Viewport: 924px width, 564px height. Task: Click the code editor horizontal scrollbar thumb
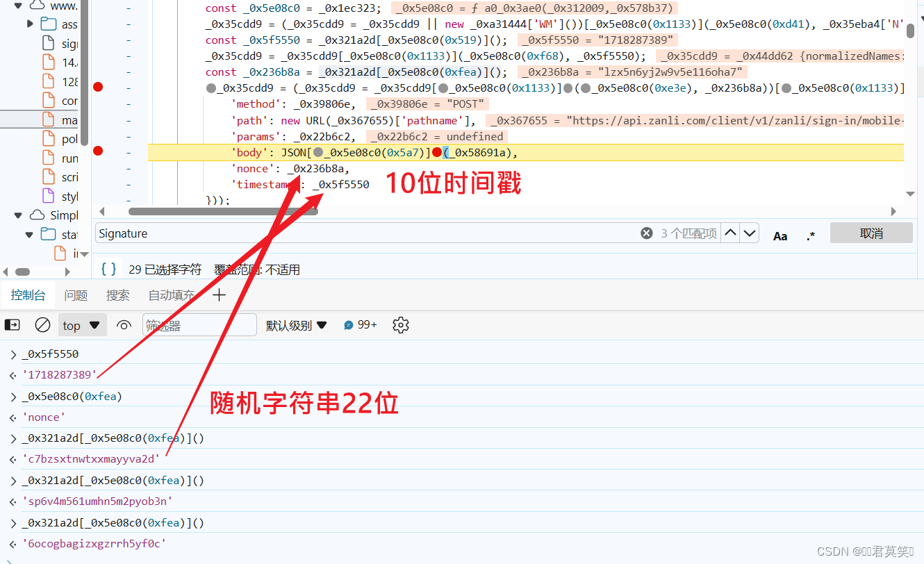tap(223, 211)
